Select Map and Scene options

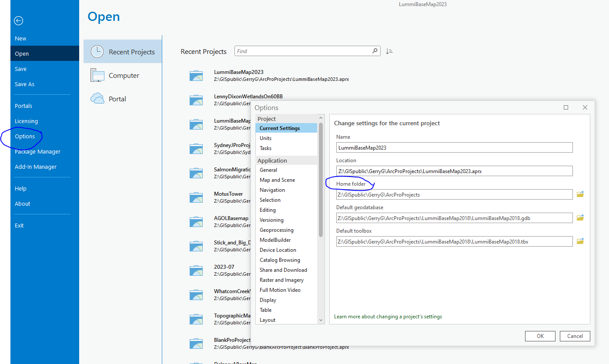pos(287,180)
